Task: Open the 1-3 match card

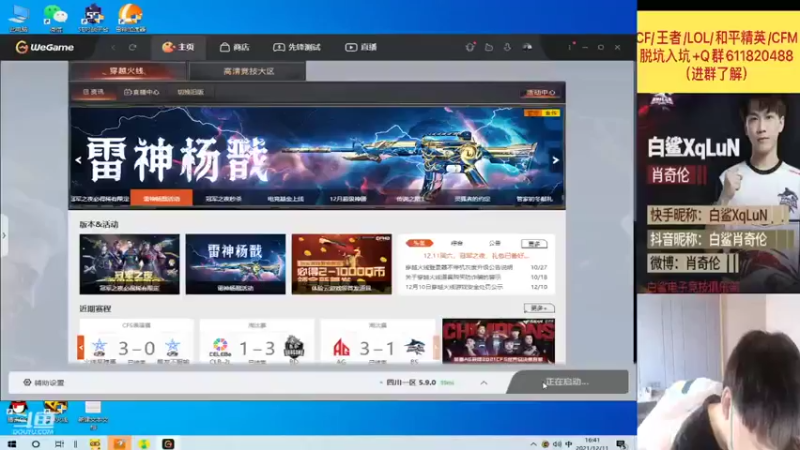Action: [x=257, y=341]
